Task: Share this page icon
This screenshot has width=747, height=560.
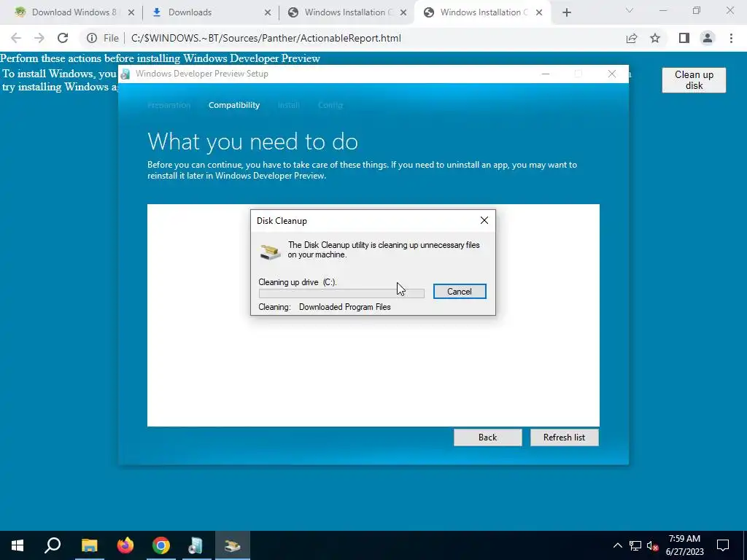Action: coord(632,38)
